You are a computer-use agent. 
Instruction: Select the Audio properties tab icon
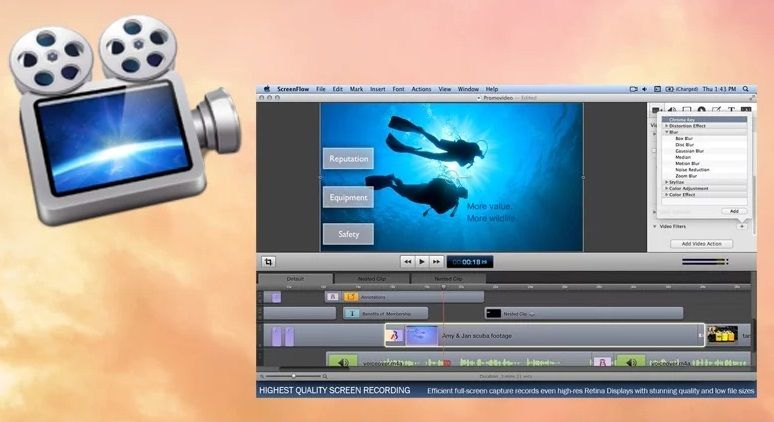coord(672,110)
